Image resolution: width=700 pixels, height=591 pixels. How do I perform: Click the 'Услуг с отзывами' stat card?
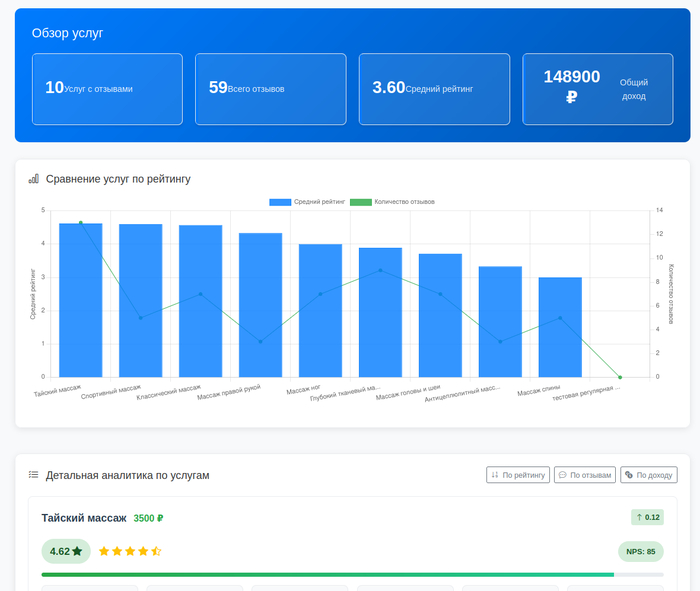tap(107, 89)
